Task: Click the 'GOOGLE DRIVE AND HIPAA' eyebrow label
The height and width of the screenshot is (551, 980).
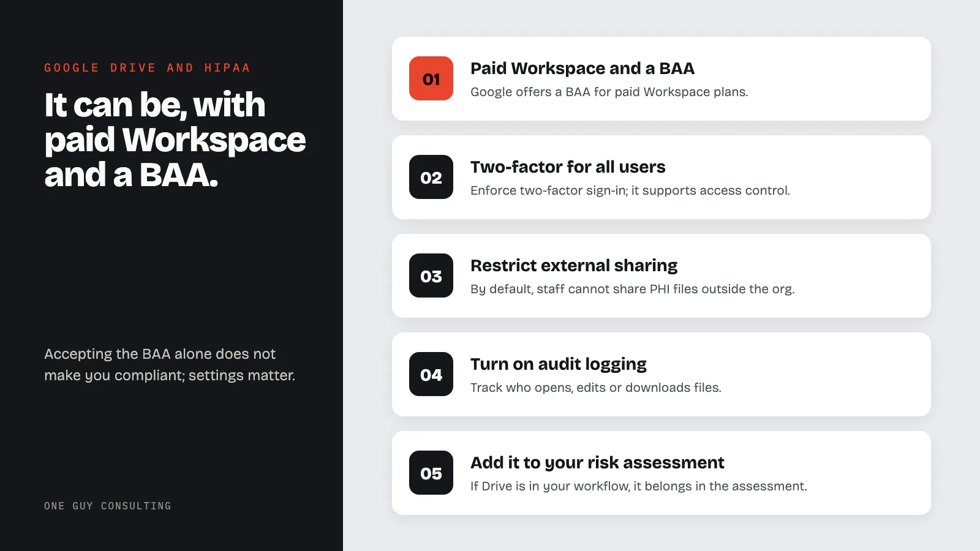Action: (x=147, y=67)
